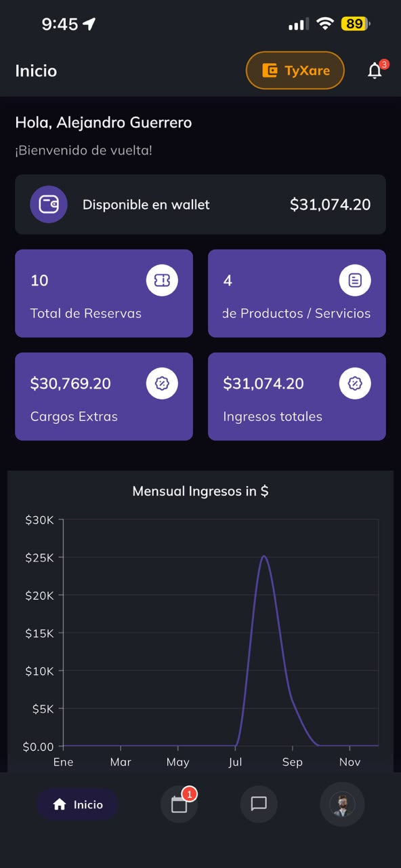The width and height of the screenshot is (401, 868).
Task: Open the TyXare wallet button
Action: [295, 71]
